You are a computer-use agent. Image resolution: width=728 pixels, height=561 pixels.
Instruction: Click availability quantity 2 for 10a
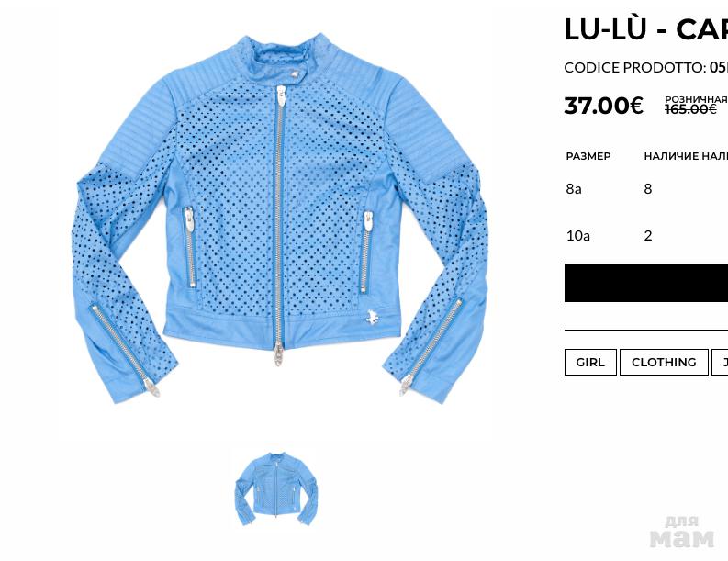(648, 235)
